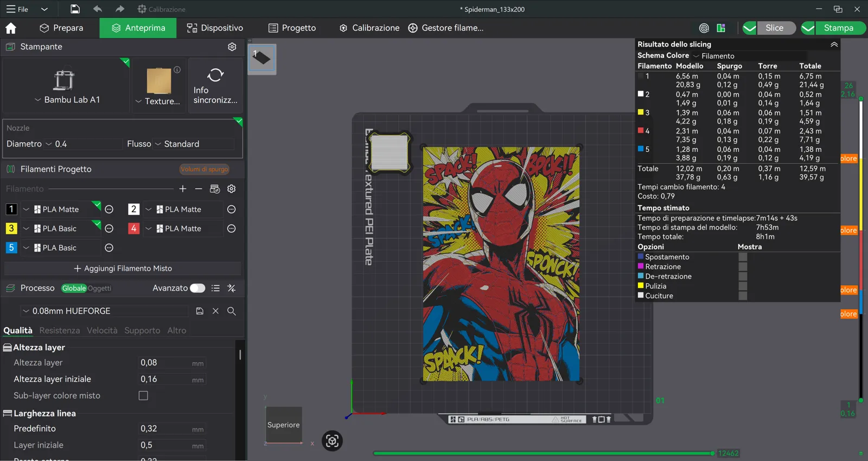The width and height of the screenshot is (868, 461).
Task: Remove a filament with minus icon
Action: [x=199, y=189]
